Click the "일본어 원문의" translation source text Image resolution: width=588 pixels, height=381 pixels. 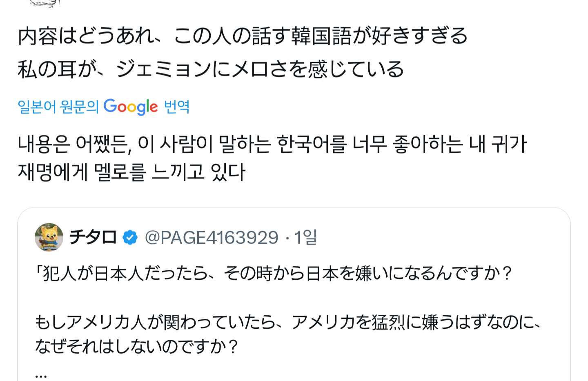coord(58,107)
